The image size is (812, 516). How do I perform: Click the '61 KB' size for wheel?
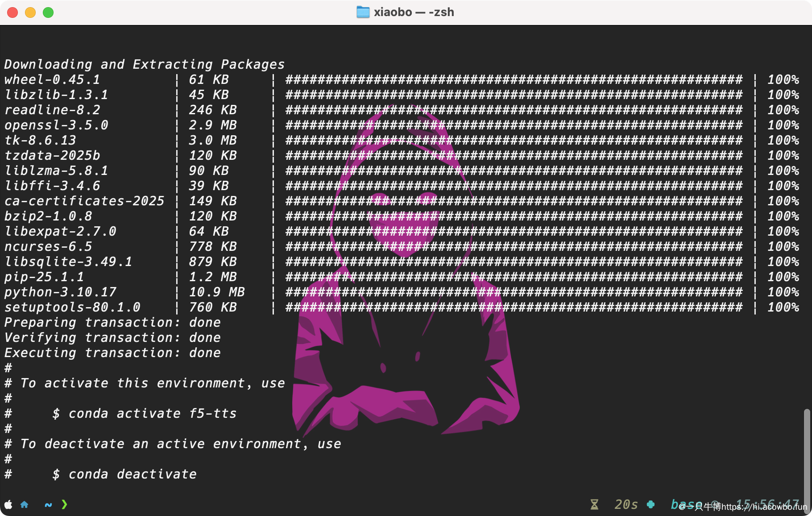[x=209, y=79]
